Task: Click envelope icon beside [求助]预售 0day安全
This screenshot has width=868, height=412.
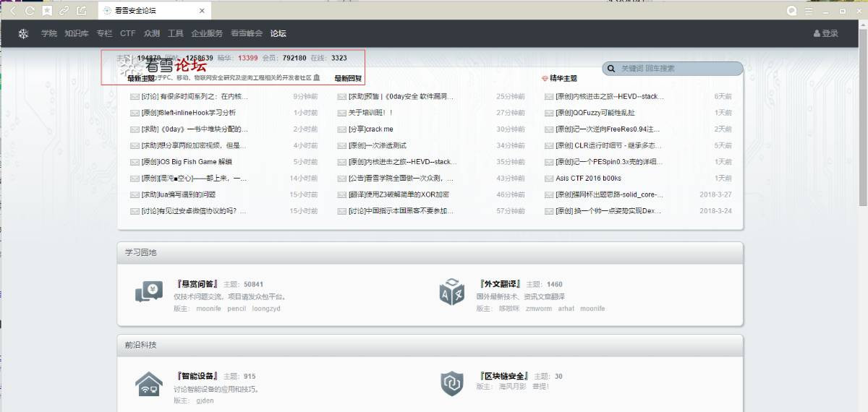Action: click(x=342, y=96)
